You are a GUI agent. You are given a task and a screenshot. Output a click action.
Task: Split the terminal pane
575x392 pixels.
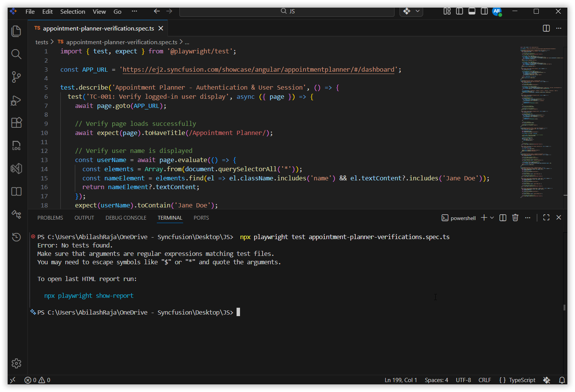tap(503, 217)
